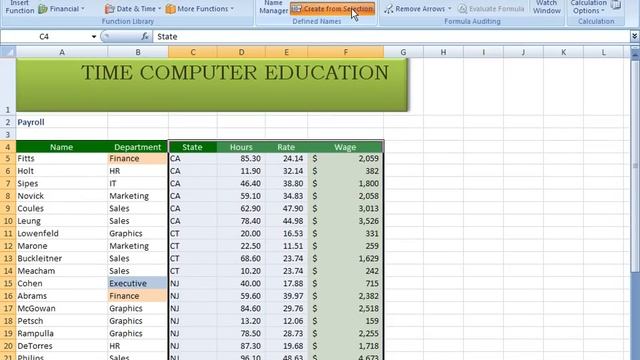Select column H header
The width and height of the screenshot is (640, 360).
click(x=443, y=52)
